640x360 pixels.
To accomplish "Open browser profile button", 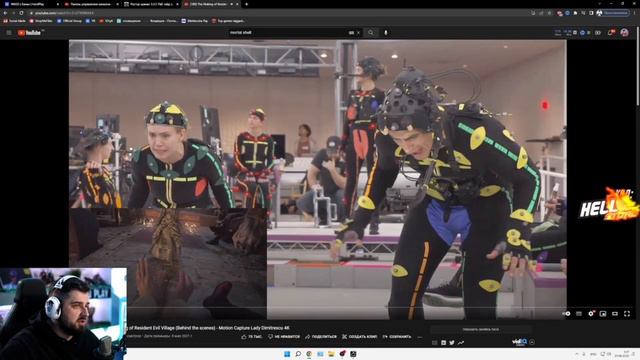I will (613, 13).
